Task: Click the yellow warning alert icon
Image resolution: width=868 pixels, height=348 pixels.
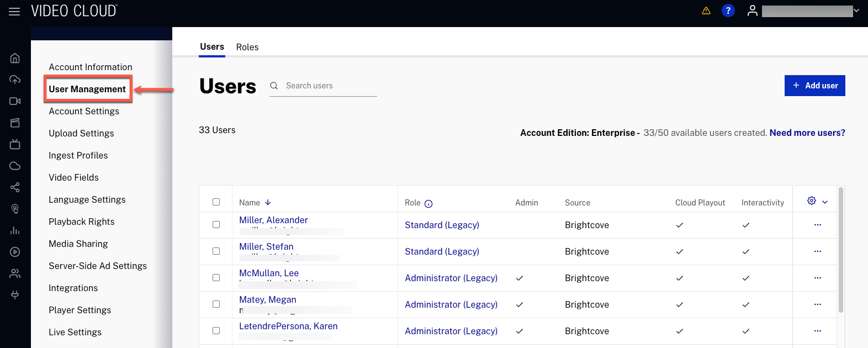Action: 706,10
